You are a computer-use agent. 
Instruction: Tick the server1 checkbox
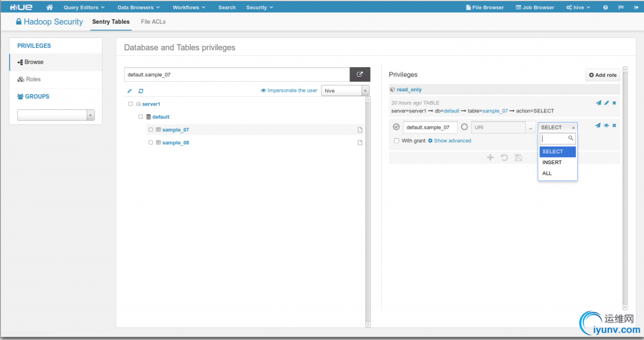[131, 104]
